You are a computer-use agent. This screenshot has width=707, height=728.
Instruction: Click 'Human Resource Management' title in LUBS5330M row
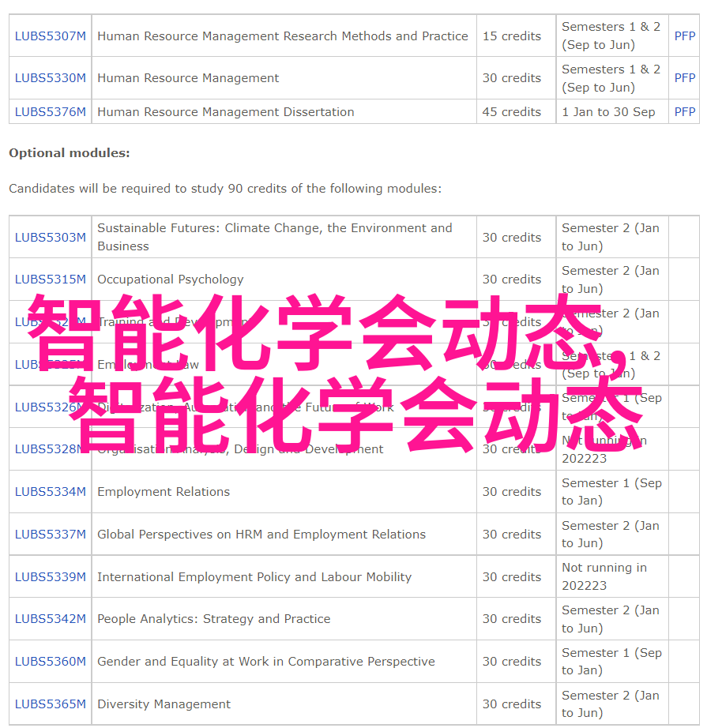click(x=188, y=78)
